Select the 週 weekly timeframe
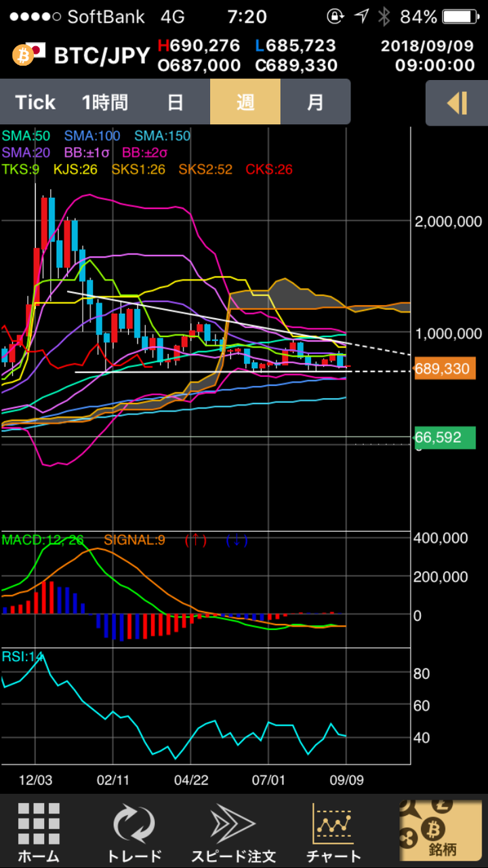The width and height of the screenshot is (488, 868). coord(245,102)
